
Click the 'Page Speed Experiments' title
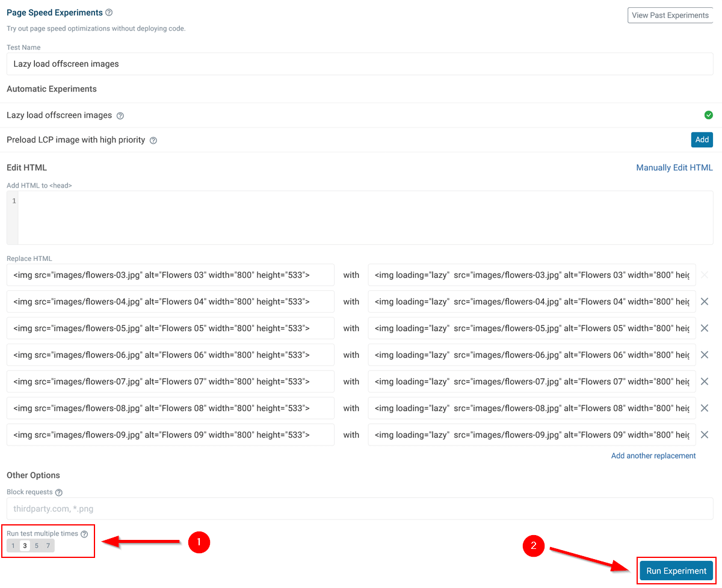(x=54, y=13)
